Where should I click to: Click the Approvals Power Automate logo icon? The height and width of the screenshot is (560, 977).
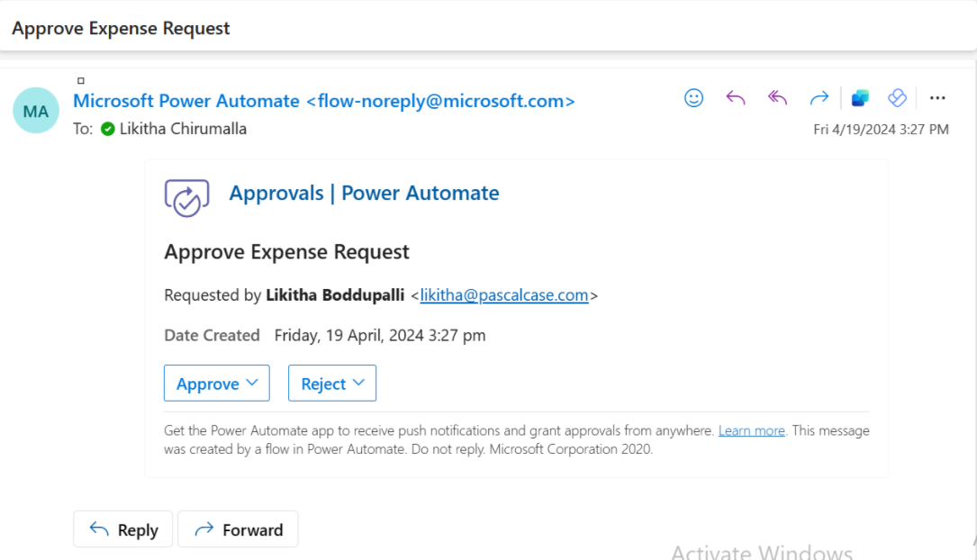(x=186, y=197)
